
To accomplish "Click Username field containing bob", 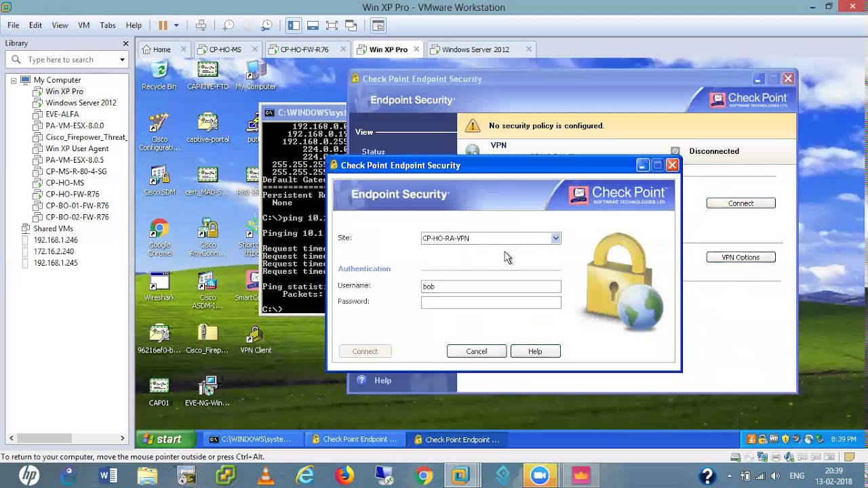I will 491,286.
